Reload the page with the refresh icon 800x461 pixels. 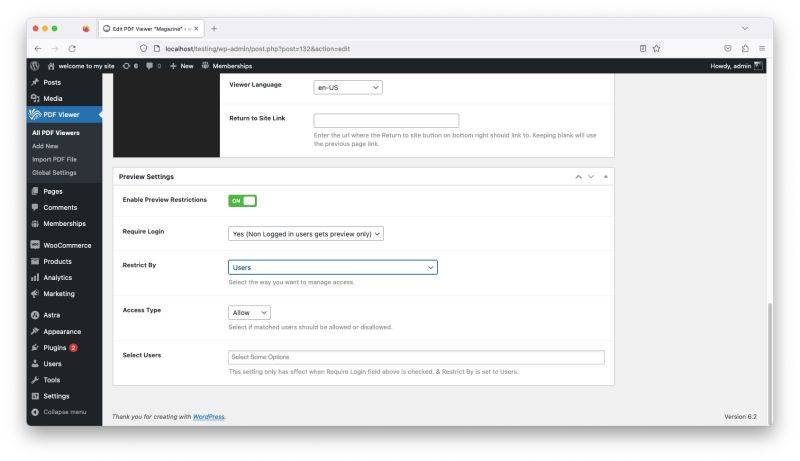coord(72,48)
